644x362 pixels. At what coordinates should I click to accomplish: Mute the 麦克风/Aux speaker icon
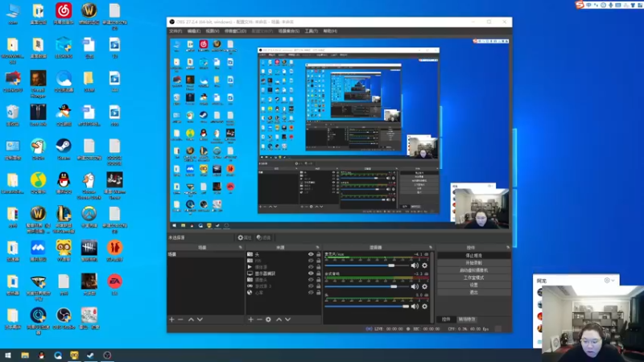coord(415,265)
